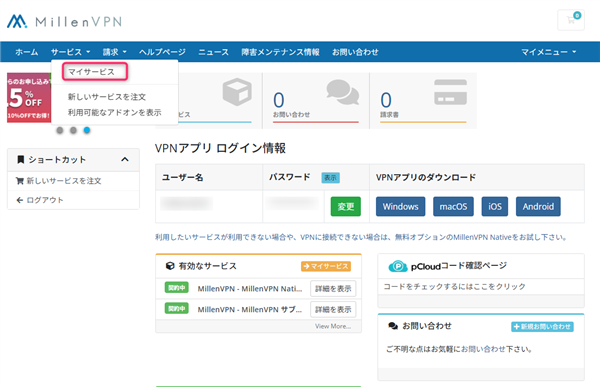Collapse the ショートカット panel chevron
The image size is (600, 387).
pyautogui.click(x=125, y=159)
